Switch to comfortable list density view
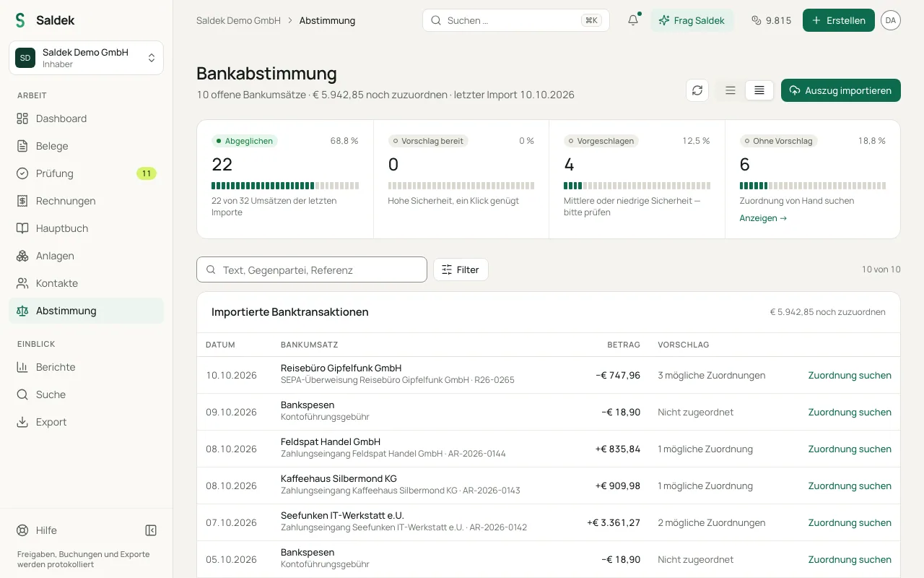 click(731, 90)
